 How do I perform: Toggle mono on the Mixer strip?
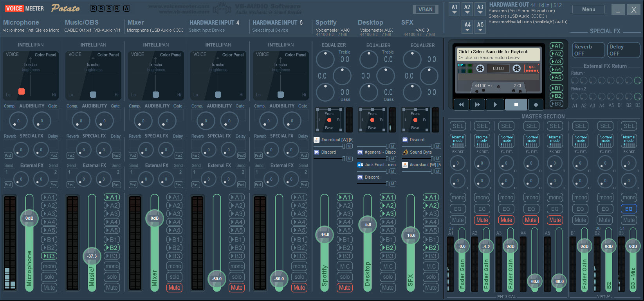[x=174, y=266]
